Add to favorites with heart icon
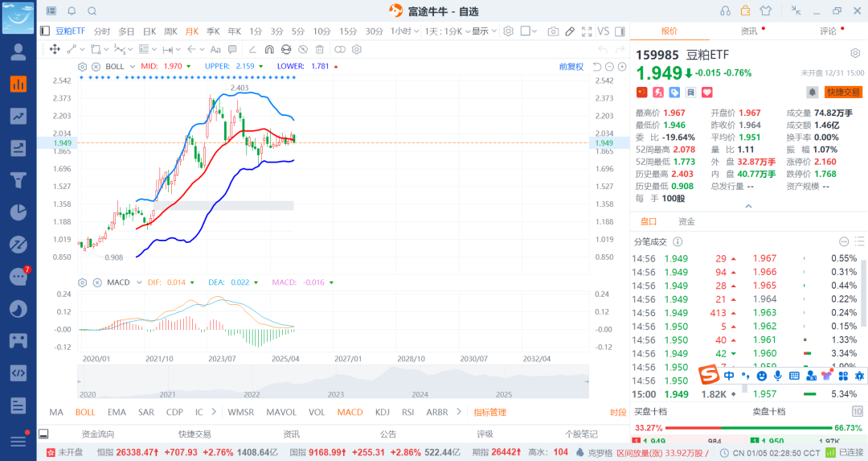This screenshot has height=461, width=868. click(x=707, y=92)
